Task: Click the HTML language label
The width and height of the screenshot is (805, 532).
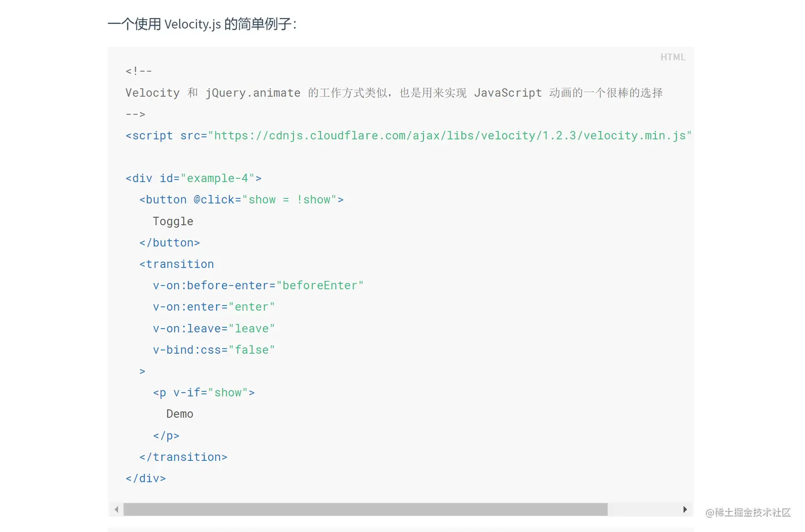Action: (672, 57)
